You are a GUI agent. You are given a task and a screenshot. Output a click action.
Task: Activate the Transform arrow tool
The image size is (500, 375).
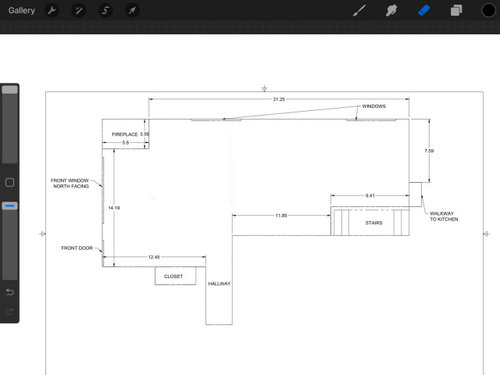coord(132,11)
